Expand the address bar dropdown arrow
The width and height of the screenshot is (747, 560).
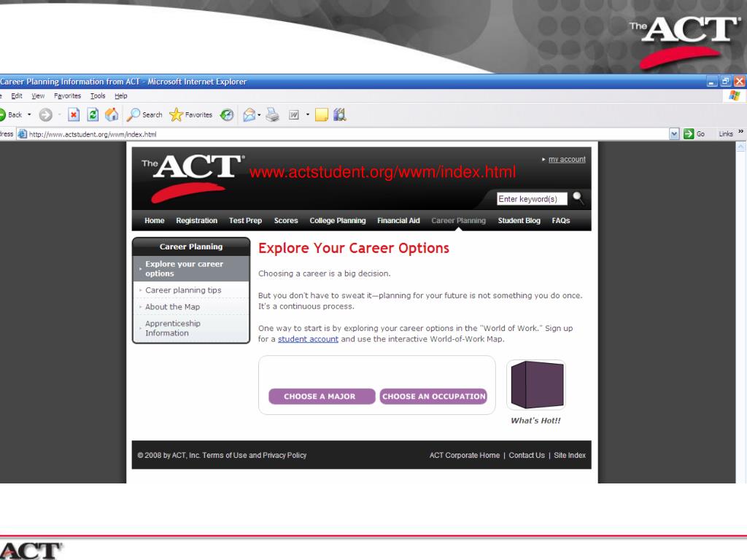coord(674,134)
